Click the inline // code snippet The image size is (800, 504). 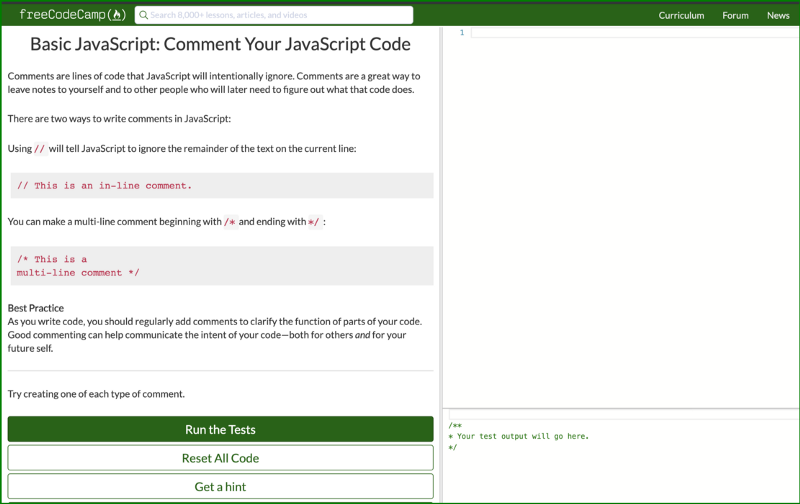(x=40, y=149)
